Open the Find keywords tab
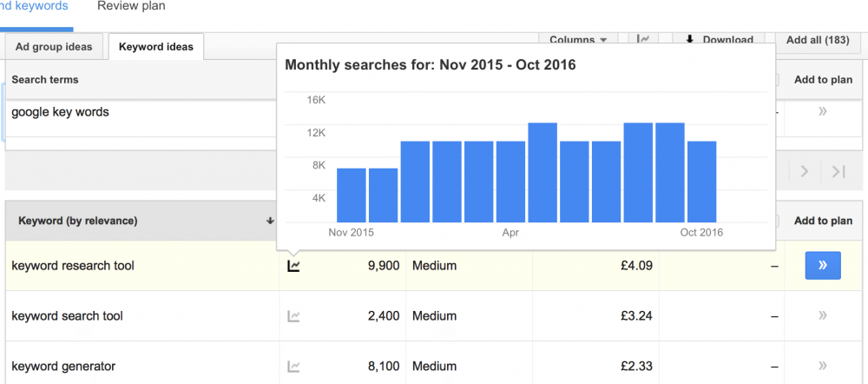868x384 pixels. coord(35,7)
